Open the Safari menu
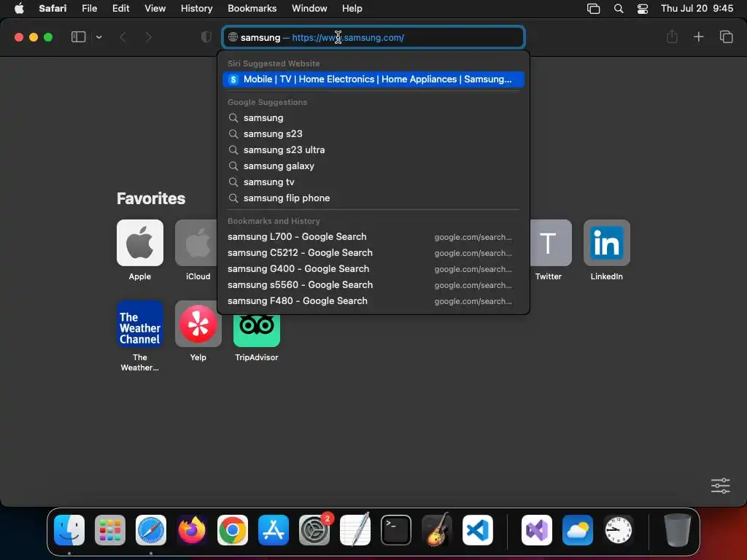Screen dimensions: 747x560 pyautogui.click(x=53, y=9)
